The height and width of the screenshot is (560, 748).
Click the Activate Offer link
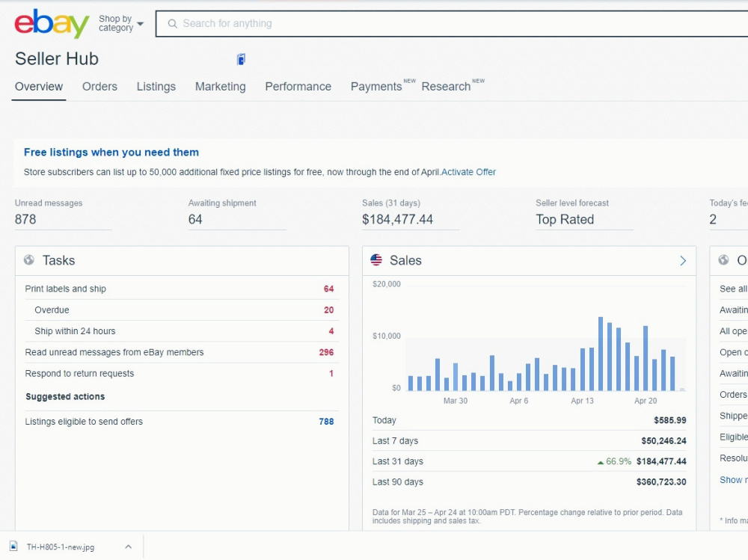point(468,172)
